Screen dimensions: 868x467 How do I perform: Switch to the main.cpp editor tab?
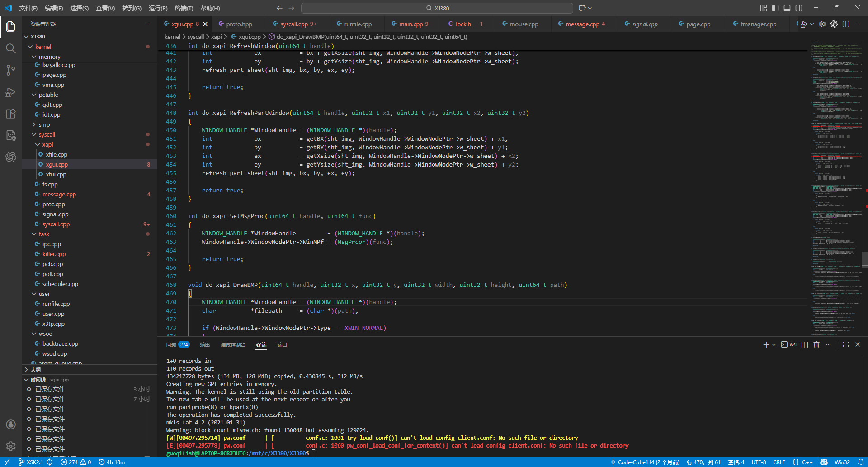coord(410,24)
